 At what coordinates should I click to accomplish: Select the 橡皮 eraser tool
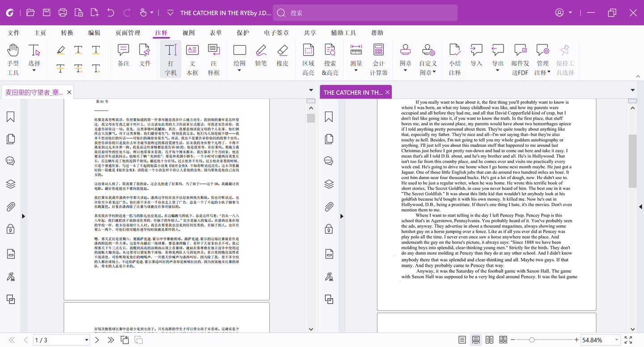(x=283, y=56)
